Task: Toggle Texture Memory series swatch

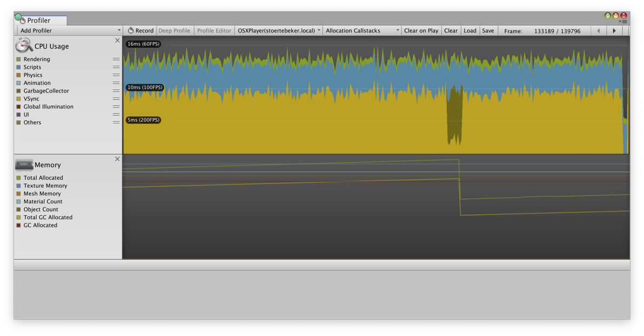Action: click(18, 186)
